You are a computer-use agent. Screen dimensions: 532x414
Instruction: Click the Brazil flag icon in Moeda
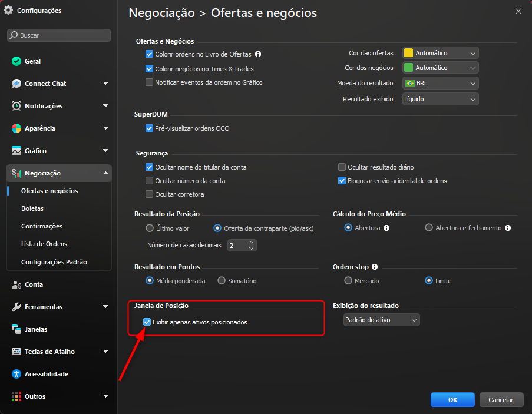tap(410, 84)
